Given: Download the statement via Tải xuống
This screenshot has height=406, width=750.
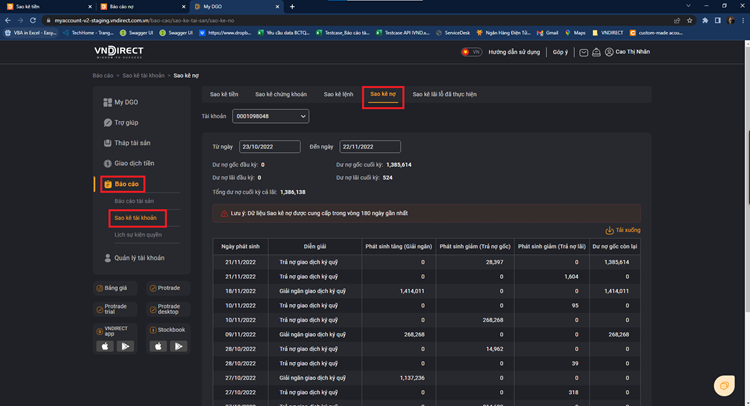Looking at the screenshot, I should (623, 230).
